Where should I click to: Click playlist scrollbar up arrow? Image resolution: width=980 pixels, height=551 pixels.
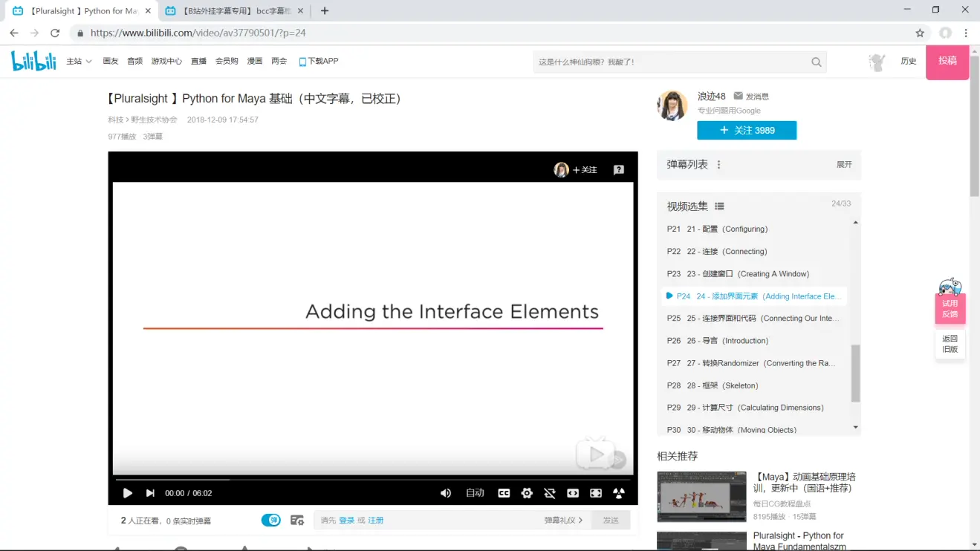(855, 223)
